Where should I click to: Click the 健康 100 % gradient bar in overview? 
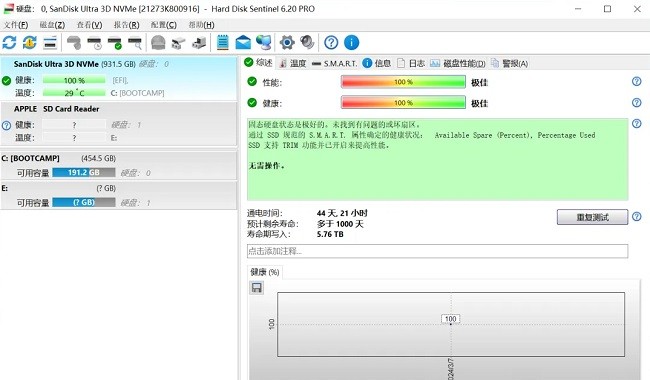[403, 102]
